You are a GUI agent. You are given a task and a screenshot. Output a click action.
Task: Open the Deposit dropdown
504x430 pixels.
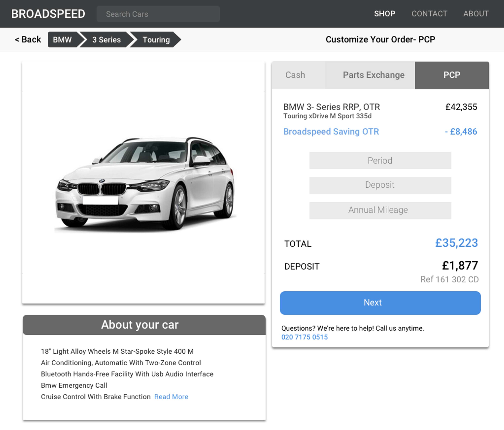[380, 185]
